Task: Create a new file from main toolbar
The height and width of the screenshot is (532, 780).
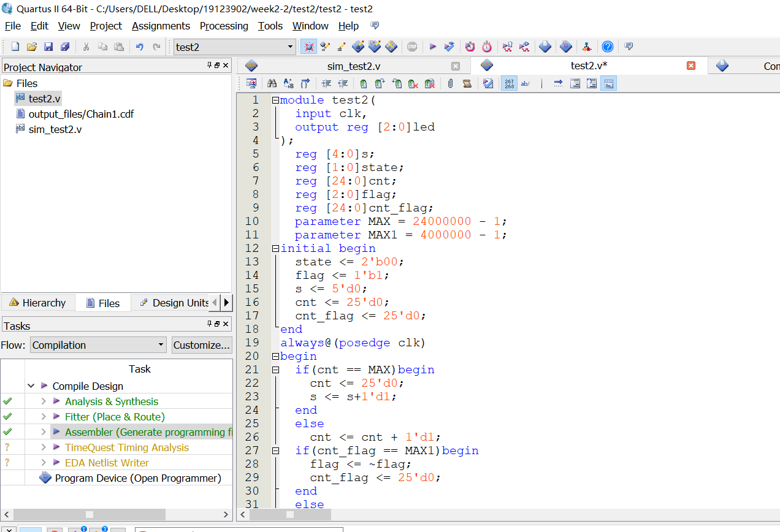Action: [15, 47]
